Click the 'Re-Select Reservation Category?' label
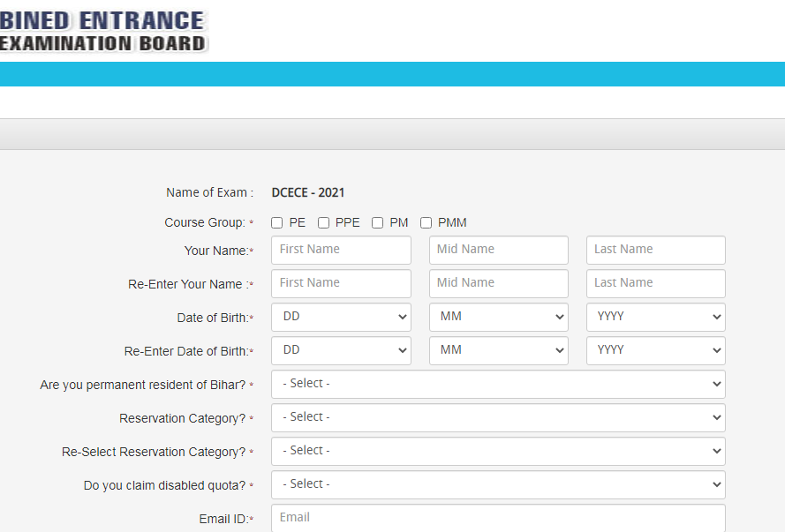The image size is (785, 532). (x=154, y=452)
